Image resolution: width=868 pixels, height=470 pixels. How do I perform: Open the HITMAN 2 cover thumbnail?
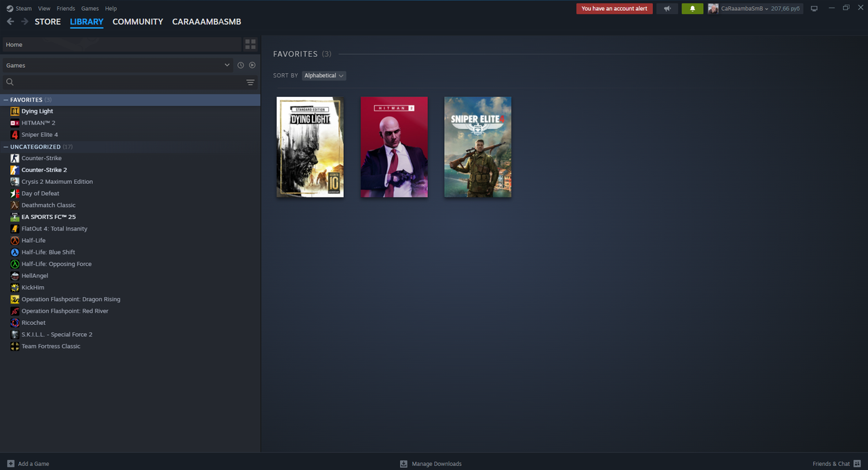pyautogui.click(x=394, y=147)
